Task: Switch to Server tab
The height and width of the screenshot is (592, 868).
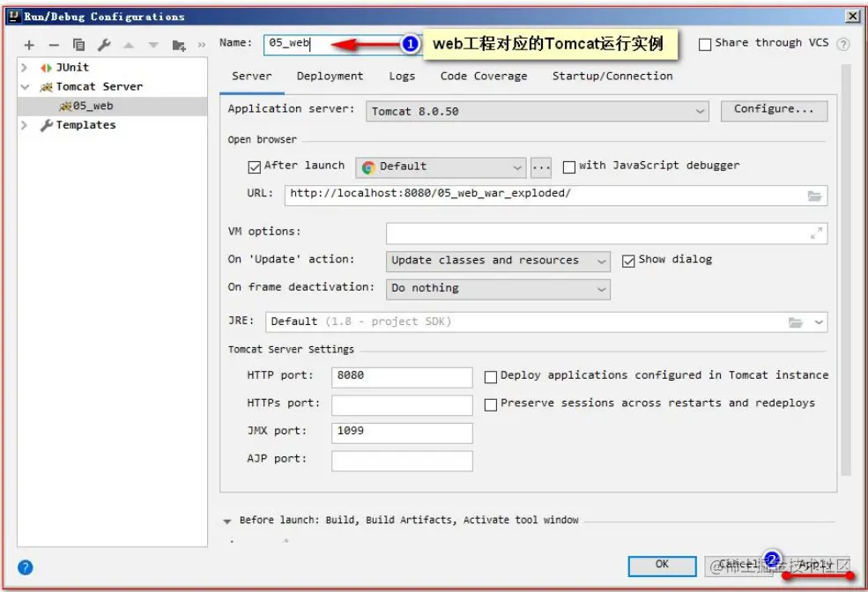Action: click(x=252, y=77)
